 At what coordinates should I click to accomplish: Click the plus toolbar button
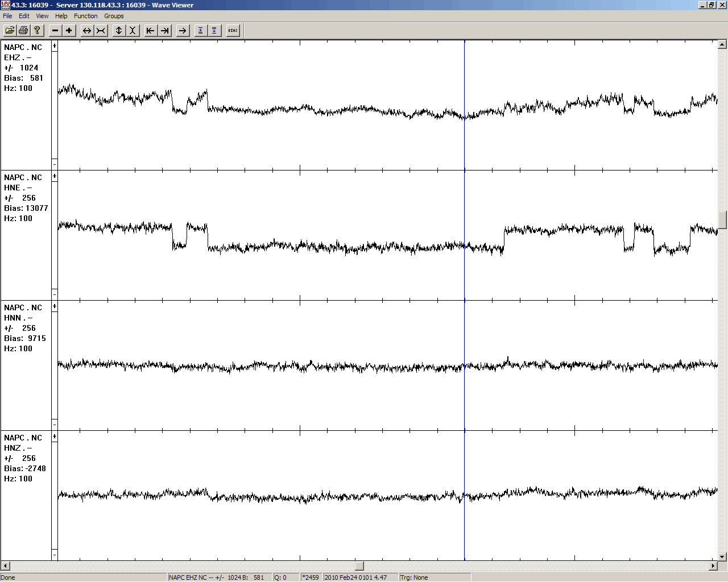coord(69,30)
